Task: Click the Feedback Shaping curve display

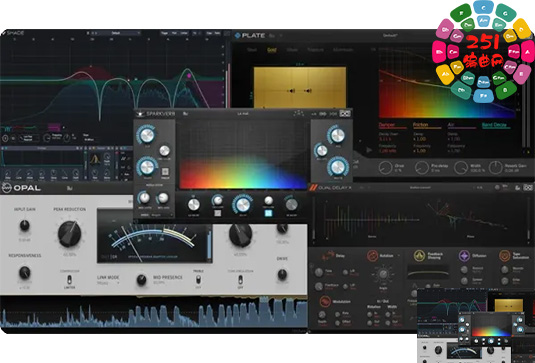Action: point(428,272)
